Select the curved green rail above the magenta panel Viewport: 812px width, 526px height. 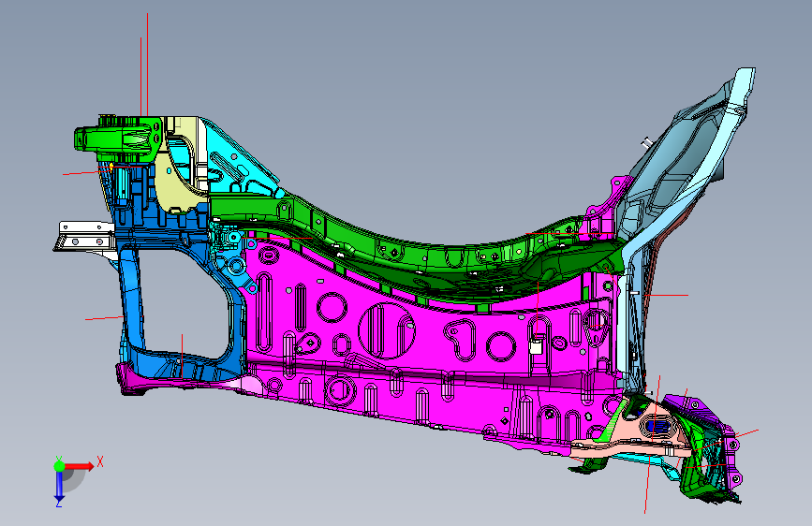[x=414, y=254]
